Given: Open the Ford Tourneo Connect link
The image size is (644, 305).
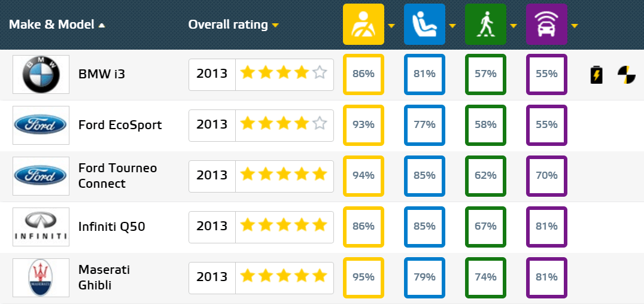Looking at the screenshot, I should (x=117, y=176).
